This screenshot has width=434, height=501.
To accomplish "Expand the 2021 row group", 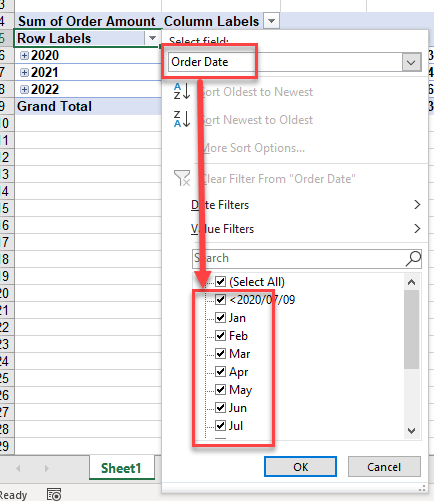I will pos(24,72).
